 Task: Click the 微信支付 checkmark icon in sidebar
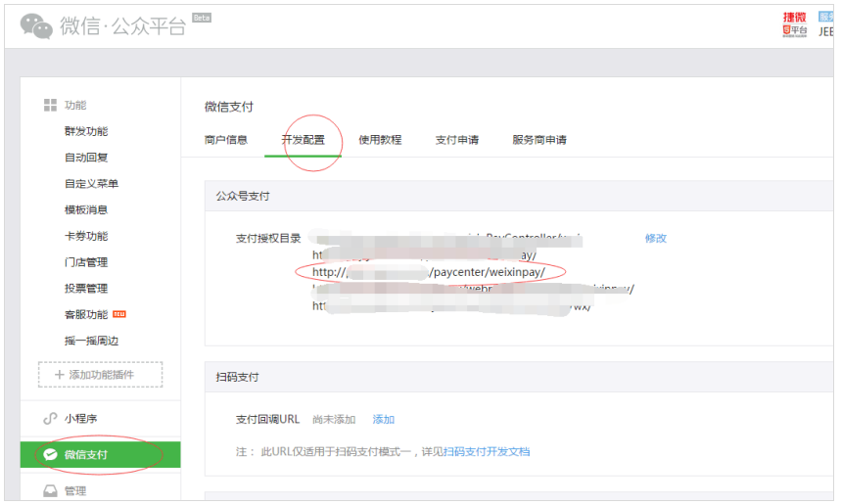pyautogui.click(x=51, y=455)
